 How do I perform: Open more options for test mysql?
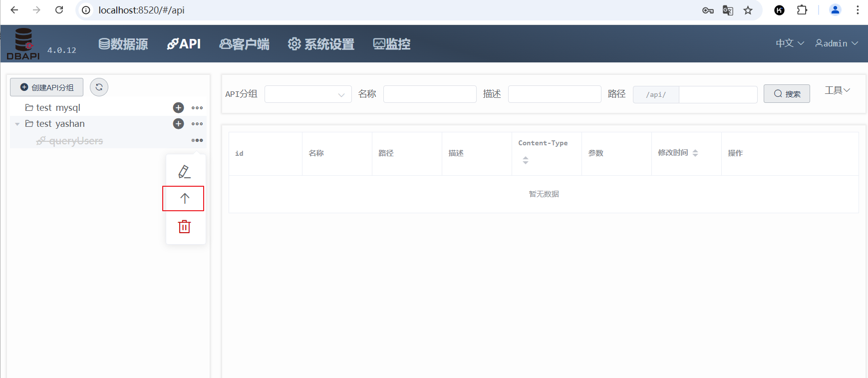pos(197,108)
